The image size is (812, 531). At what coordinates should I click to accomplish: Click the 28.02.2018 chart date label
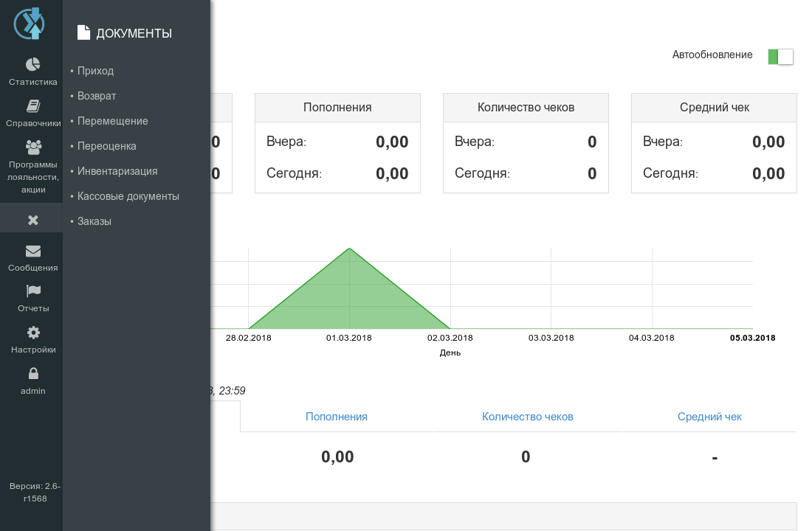coord(249,338)
